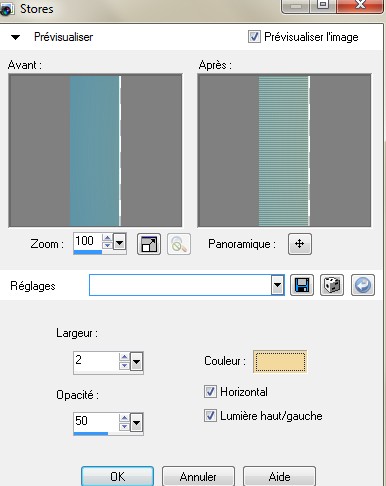Disable the Lumière haut/gauche checkbox
Viewport: 386px width, 486px height.
click(x=210, y=416)
